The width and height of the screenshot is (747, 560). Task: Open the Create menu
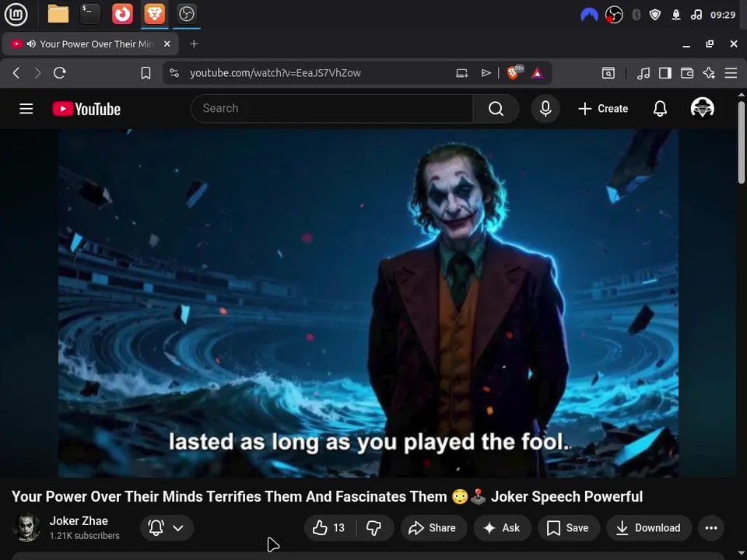point(603,109)
